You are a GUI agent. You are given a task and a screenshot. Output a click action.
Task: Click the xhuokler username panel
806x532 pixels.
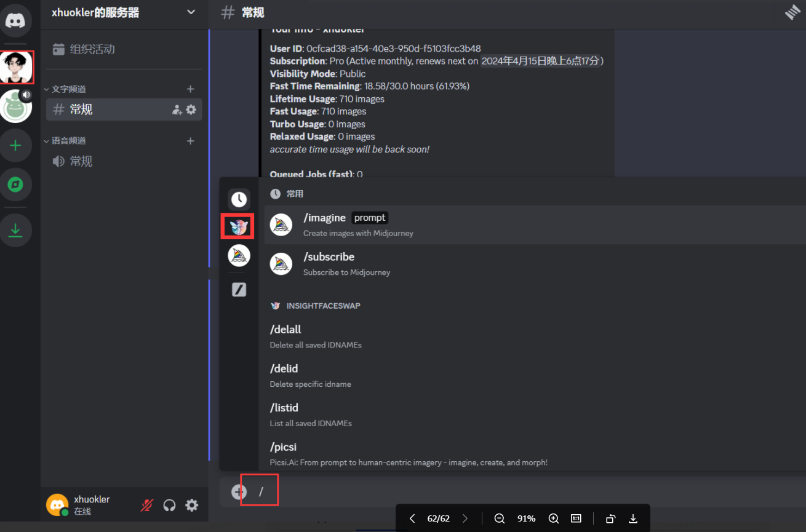click(91, 505)
